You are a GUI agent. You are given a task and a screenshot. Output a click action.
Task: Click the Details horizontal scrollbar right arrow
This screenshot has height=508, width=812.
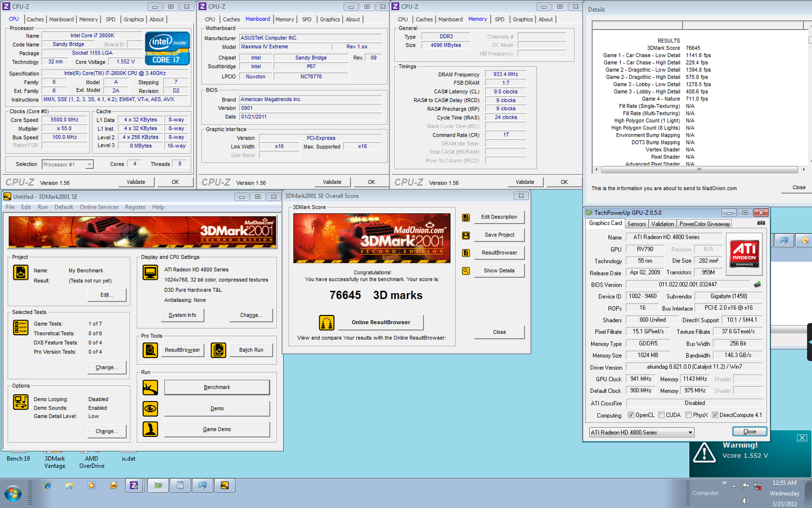pos(803,170)
